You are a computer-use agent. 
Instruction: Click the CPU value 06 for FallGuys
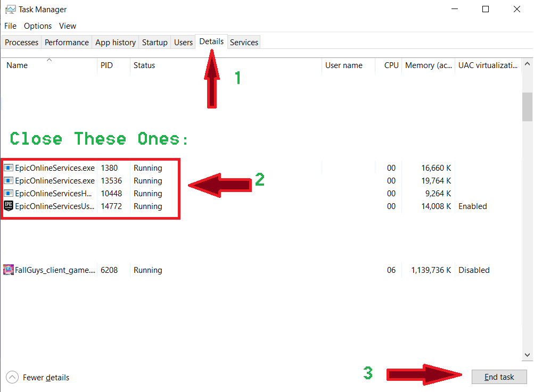(391, 270)
